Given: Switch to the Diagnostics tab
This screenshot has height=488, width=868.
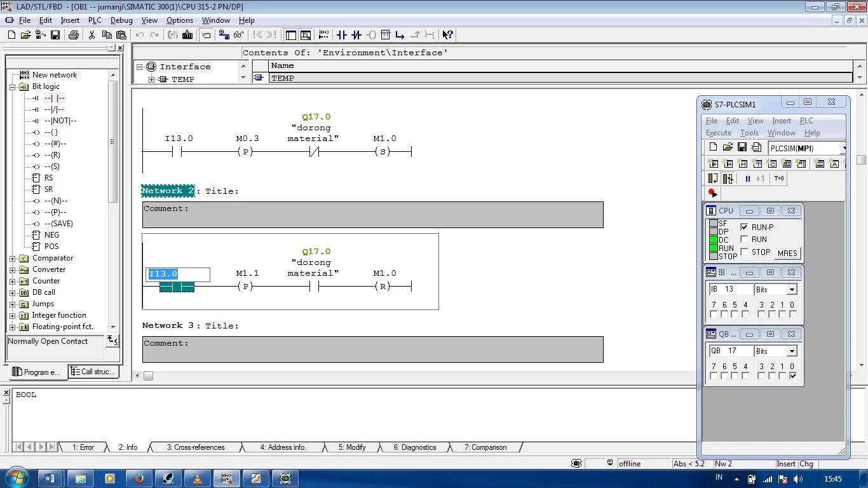Looking at the screenshot, I should click(x=415, y=447).
